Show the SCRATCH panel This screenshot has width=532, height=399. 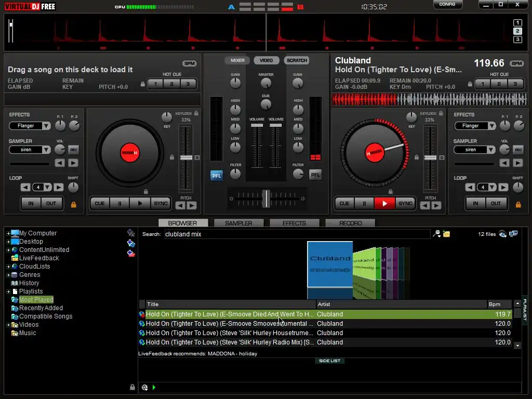click(297, 60)
